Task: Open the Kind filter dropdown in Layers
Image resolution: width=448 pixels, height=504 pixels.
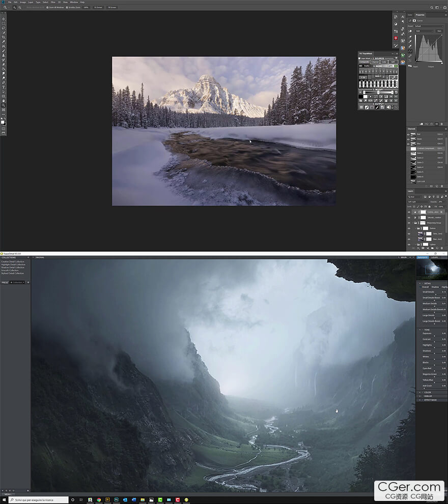Action: coord(415,197)
